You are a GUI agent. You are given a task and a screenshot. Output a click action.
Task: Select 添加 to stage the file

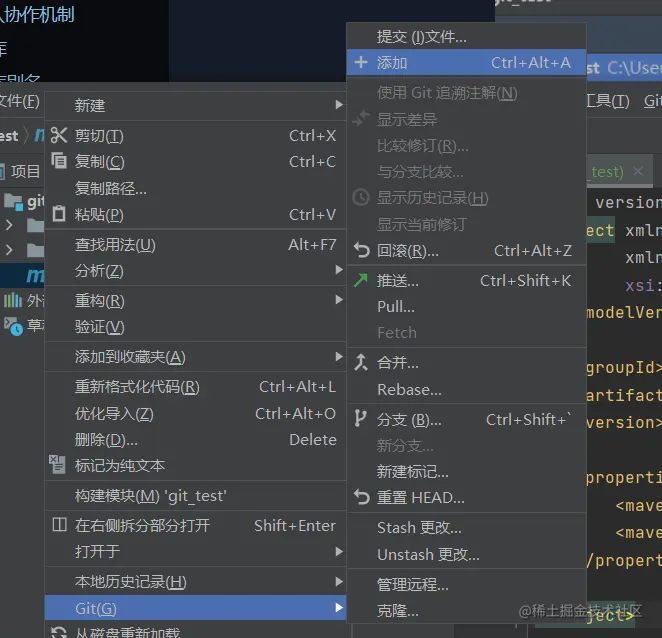click(466, 62)
